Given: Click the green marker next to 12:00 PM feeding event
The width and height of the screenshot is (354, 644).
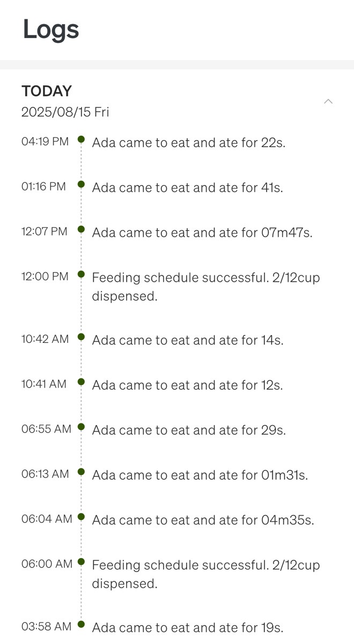Looking at the screenshot, I should tap(81, 275).
